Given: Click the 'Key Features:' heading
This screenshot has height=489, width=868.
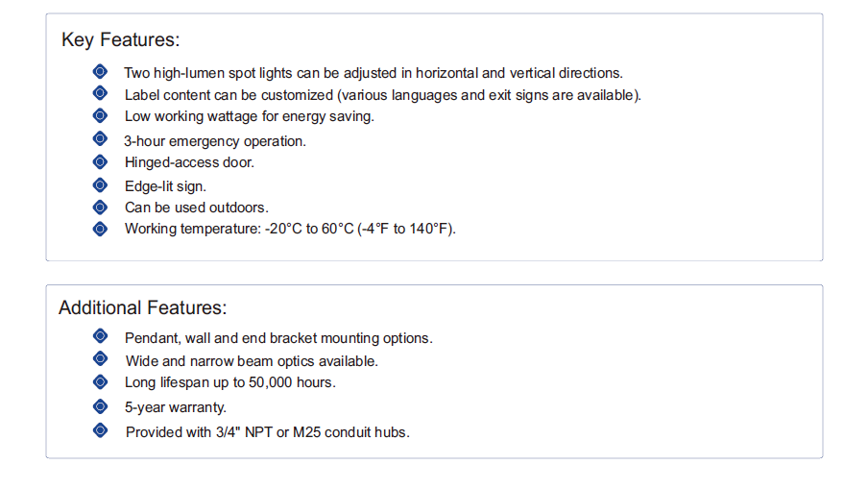Looking at the screenshot, I should point(121,40).
